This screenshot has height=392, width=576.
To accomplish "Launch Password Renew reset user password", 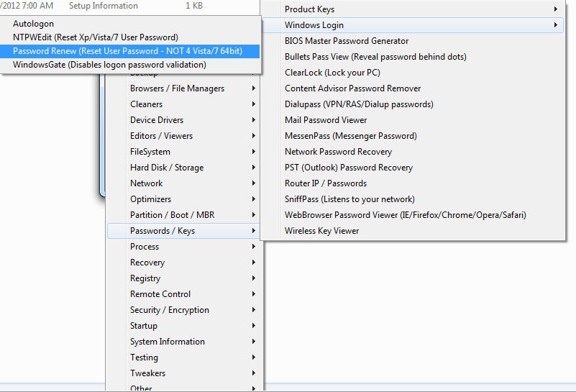I will 130,51.
